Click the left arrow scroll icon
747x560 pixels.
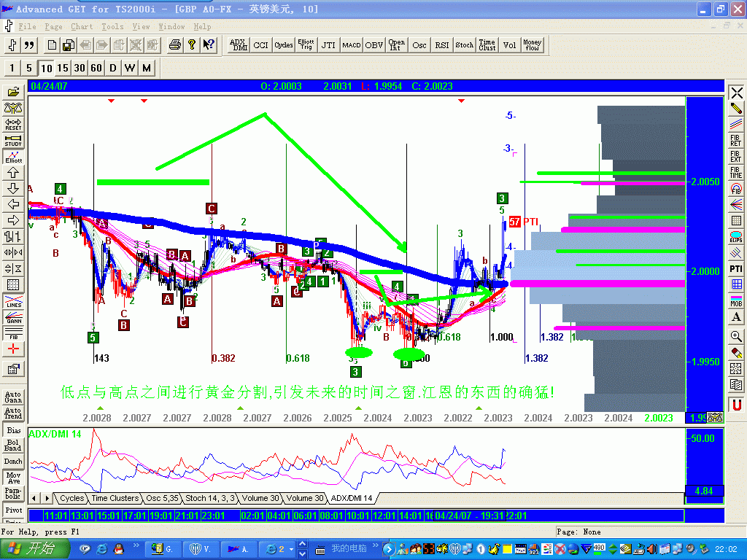13,204
